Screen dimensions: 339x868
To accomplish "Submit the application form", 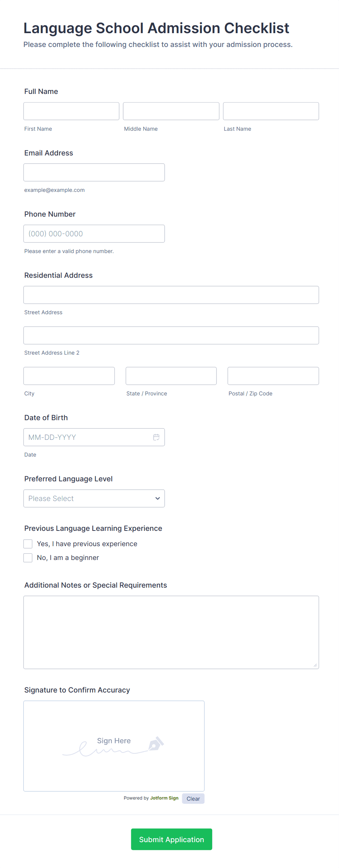I will (x=172, y=839).
